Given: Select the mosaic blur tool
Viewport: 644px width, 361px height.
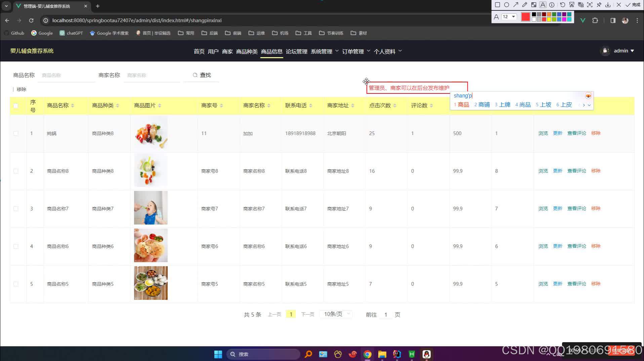Looking at the screenshot, I should 534,5.
